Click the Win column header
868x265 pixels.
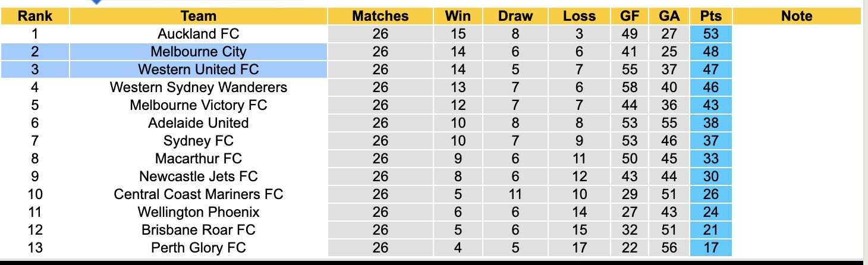click(458, 16)
